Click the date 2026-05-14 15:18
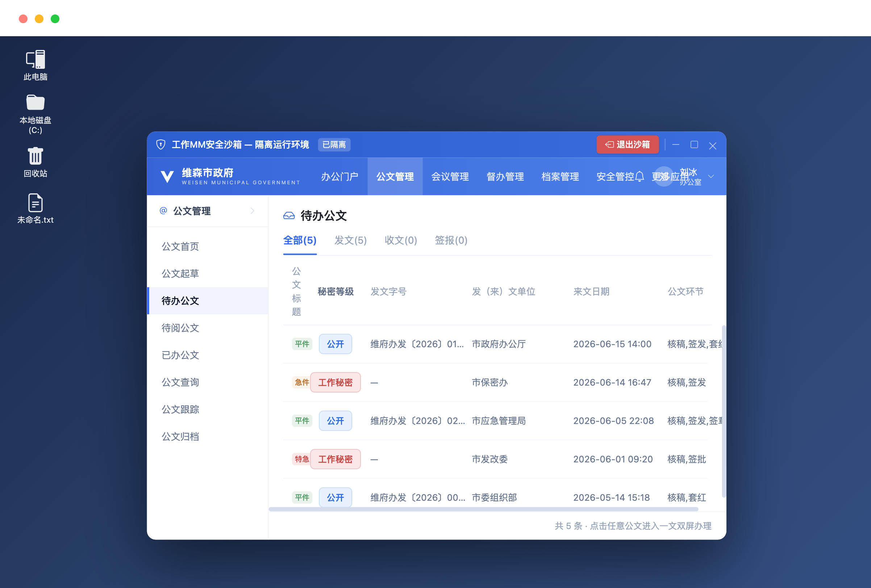 tap(611, 497)
